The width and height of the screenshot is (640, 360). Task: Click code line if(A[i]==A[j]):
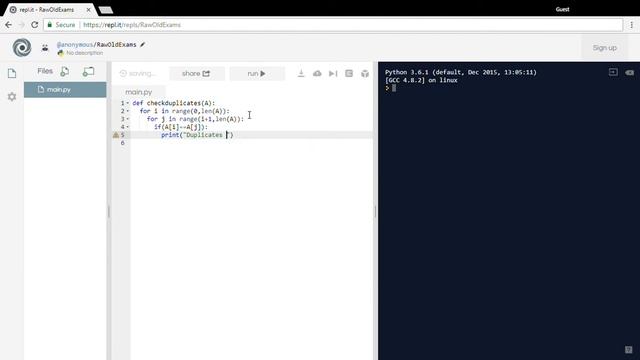click(181, 127)
